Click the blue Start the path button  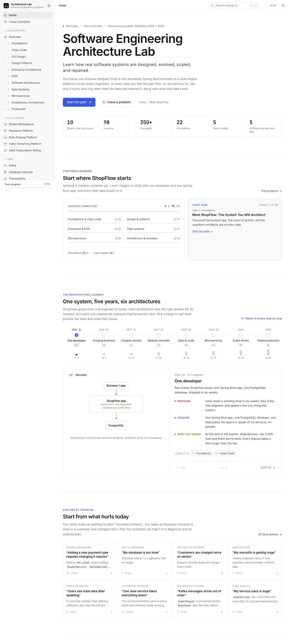(79, 102)
